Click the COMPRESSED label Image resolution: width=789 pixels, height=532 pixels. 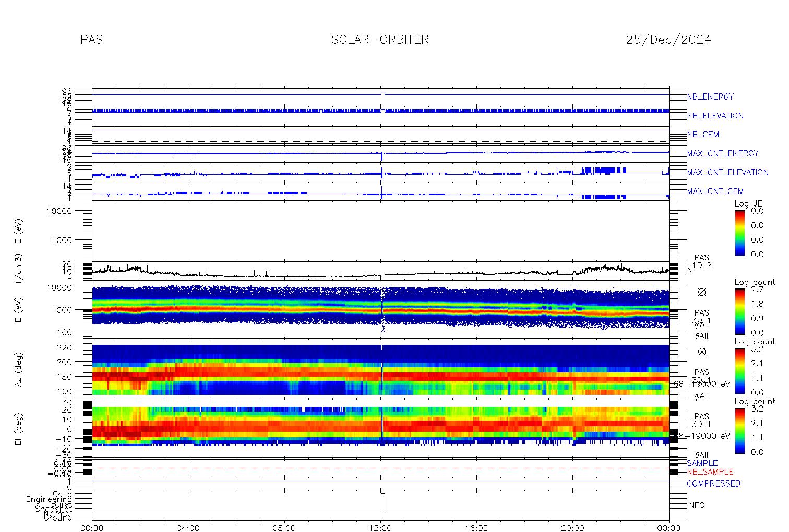point(713,483)
